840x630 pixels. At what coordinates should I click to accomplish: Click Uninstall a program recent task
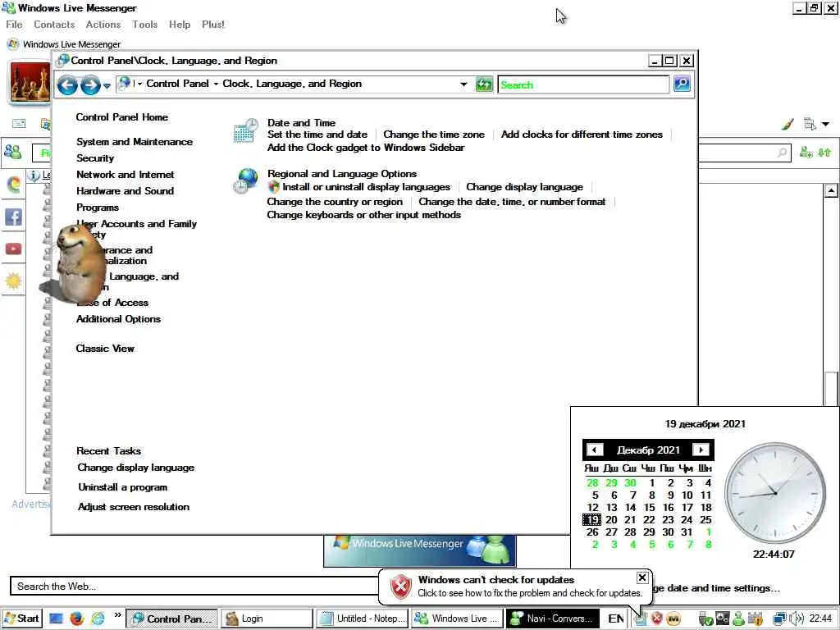tap(123, 487)
